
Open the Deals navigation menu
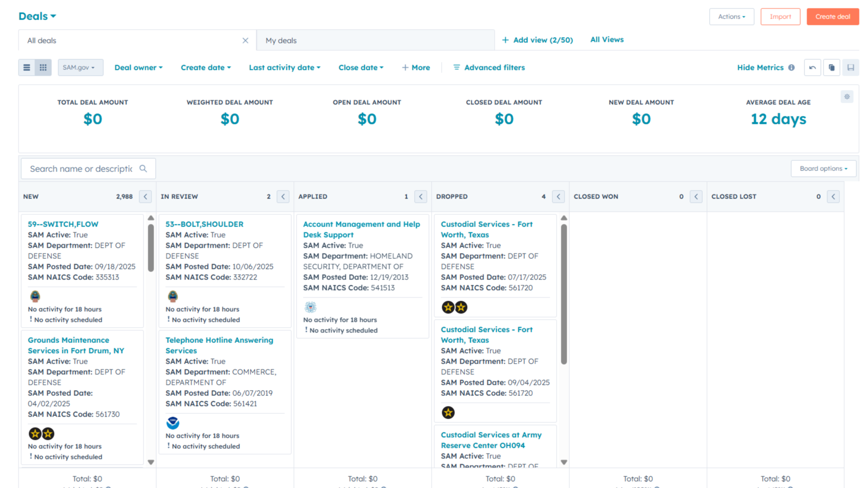pos(37,16)
